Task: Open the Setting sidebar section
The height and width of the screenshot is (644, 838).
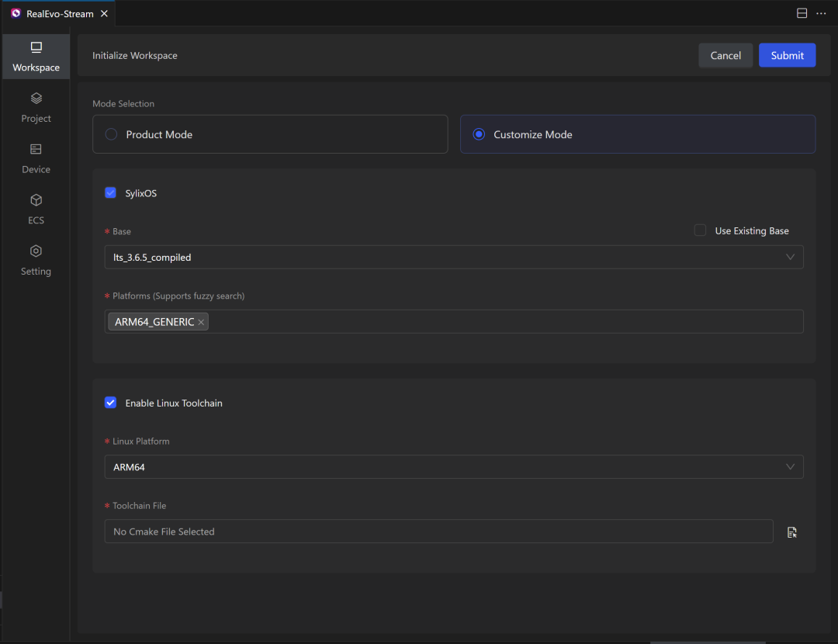Action: 36,261
